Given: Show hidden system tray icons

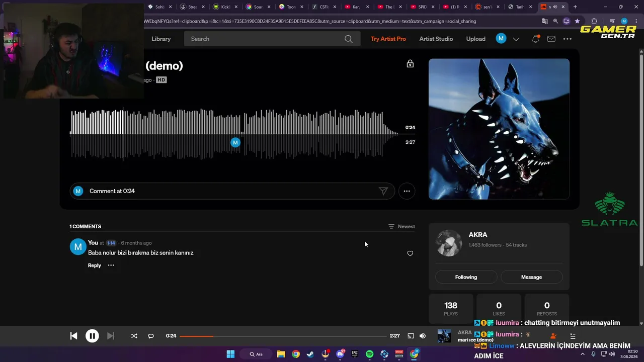Looking at the screenshot, I should pos(583,354).
